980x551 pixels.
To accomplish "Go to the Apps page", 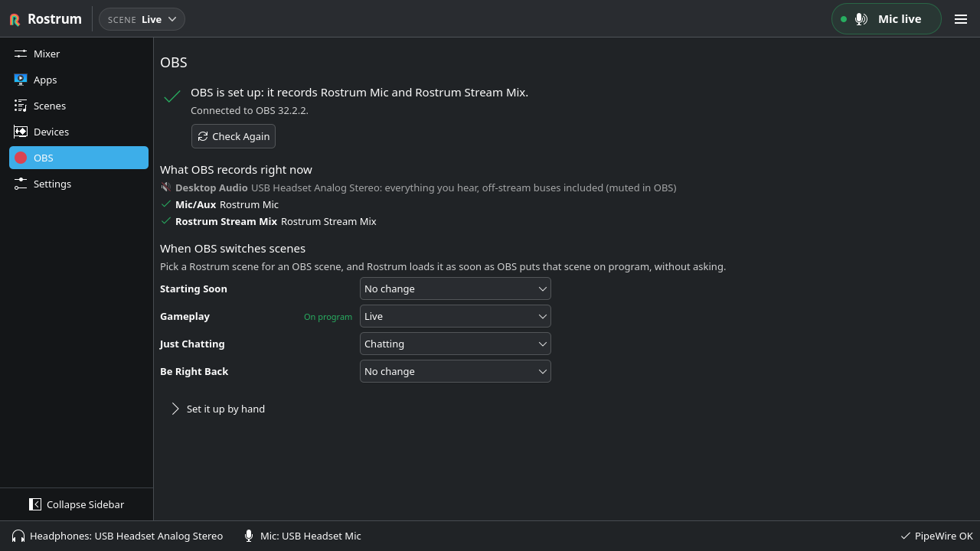I will [x=79, y=80].
